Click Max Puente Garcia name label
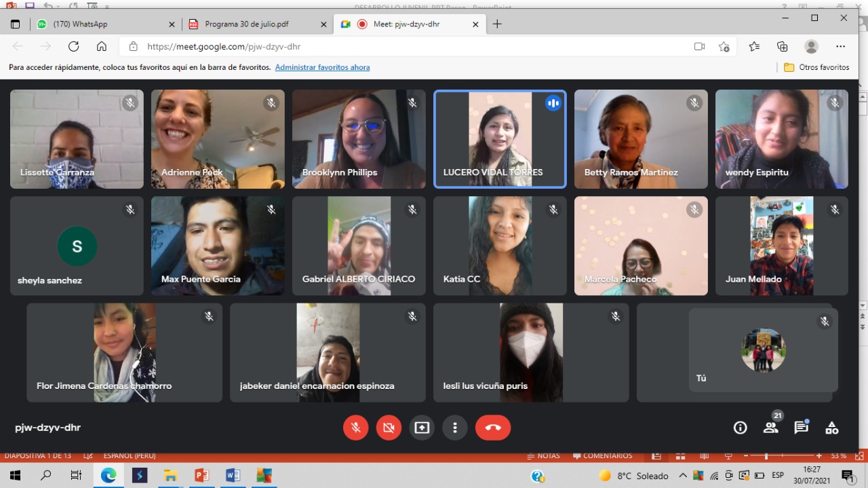868x488 pixels. [201, 279]
